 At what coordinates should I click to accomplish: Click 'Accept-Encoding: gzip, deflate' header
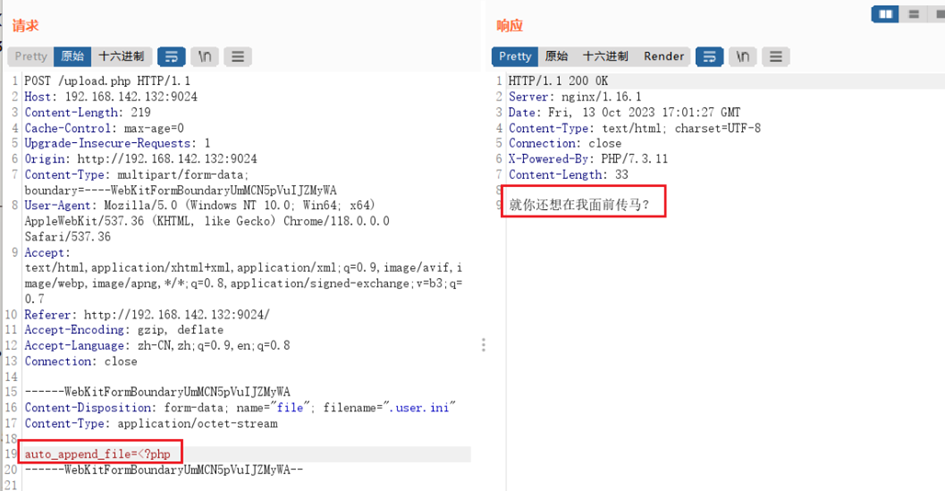124,330
